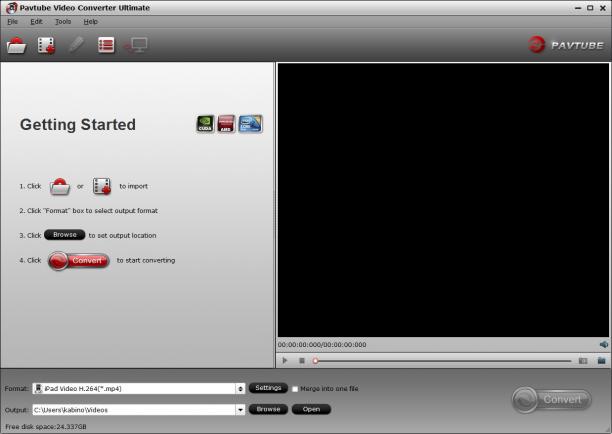This screenshot has height=434, width=612.
Task: Click the red Convert button in step 4
Action: [78, 260]
